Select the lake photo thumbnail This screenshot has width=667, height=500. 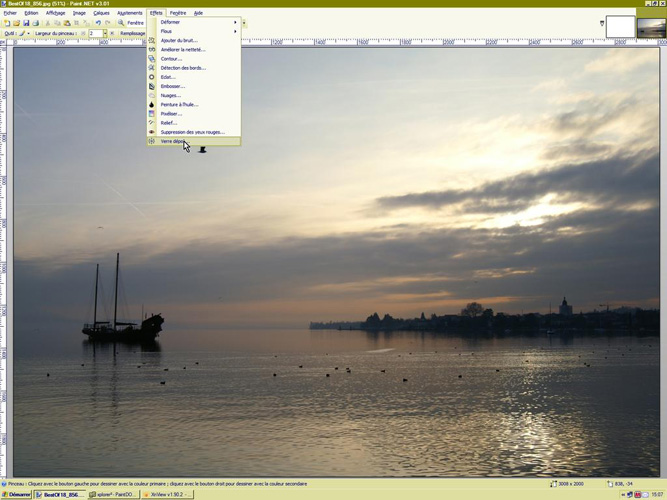651,27
